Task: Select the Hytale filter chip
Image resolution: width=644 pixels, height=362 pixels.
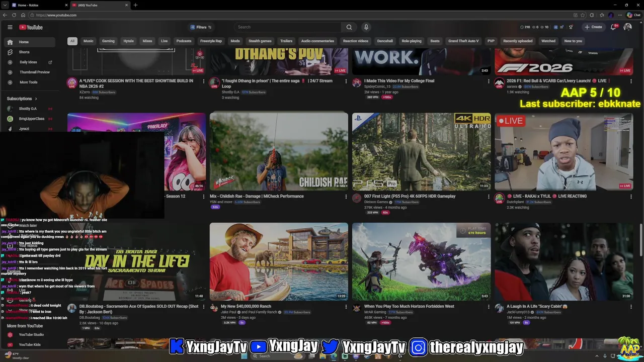Action: [128, 41]
